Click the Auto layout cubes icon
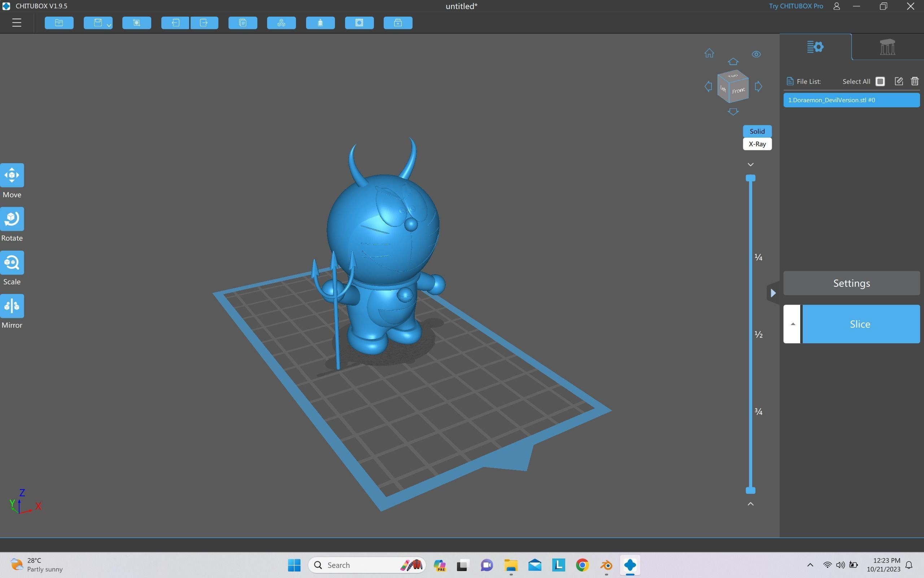924x578 pixels. [x=282, y=23]
